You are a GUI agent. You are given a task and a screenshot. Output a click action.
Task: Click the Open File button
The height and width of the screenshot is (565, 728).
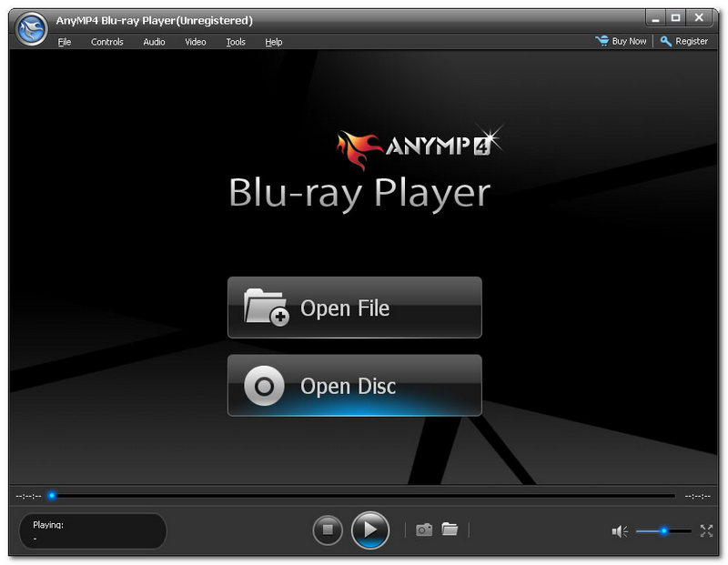(x=355, y=308)
